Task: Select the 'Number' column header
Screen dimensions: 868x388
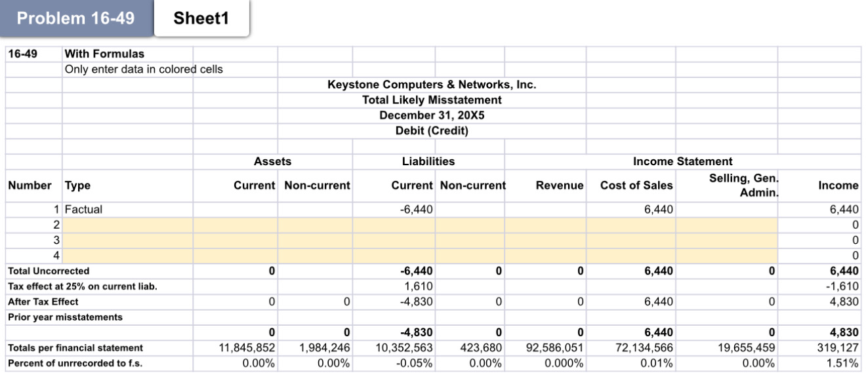Action: coord(34,185)
